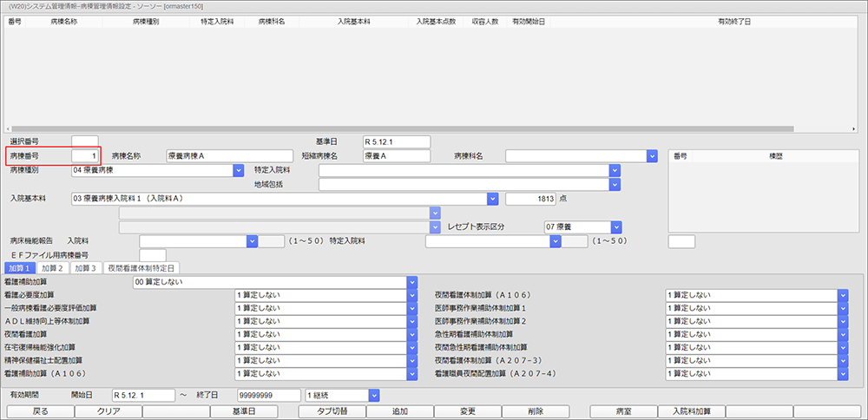Open the 看護補助加算 dropdown
This screenshot has height=420, width=868.
pos(412,282)
